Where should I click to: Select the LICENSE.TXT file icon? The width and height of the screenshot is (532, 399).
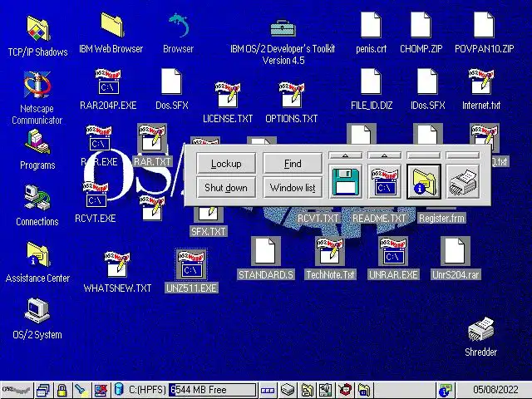pos(228,95)
